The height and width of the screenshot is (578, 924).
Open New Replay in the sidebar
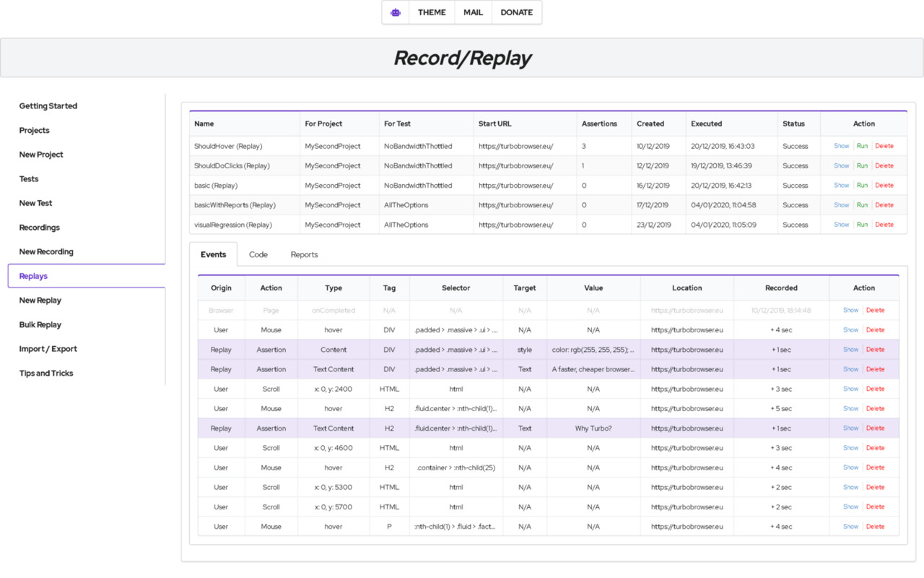(40, 301)
